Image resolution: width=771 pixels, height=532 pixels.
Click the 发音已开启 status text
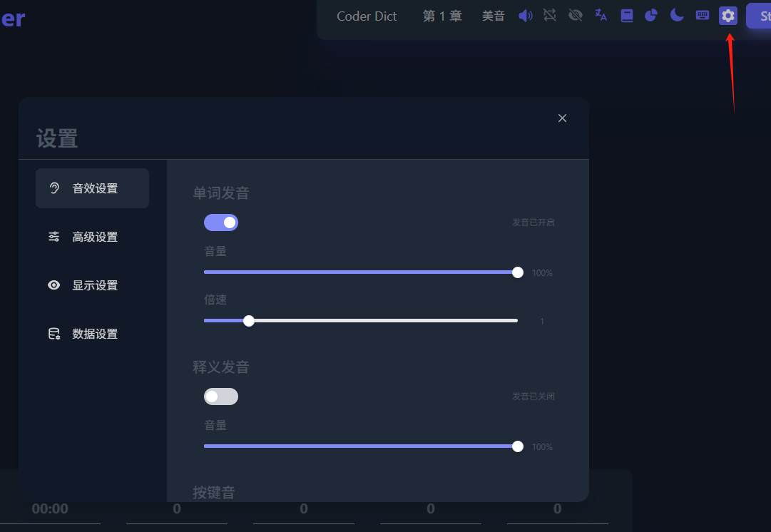pyautogui.click(x=533, y=222)
